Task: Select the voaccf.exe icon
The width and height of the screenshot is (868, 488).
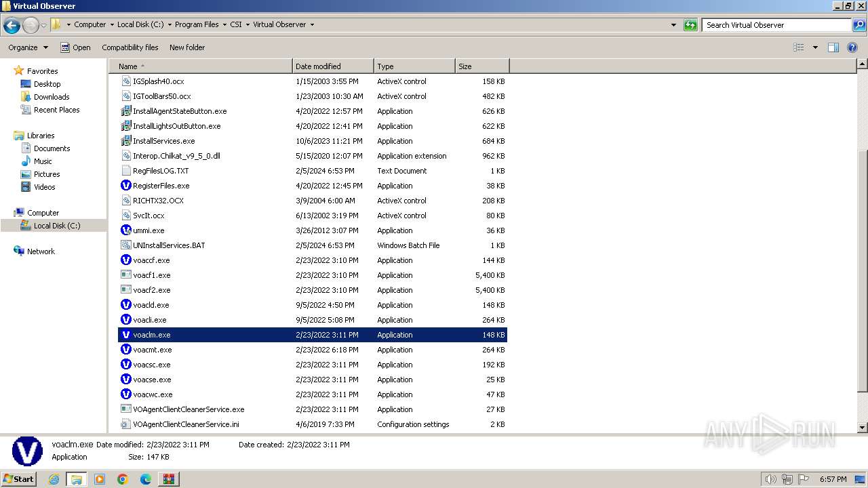Action: 125,260
